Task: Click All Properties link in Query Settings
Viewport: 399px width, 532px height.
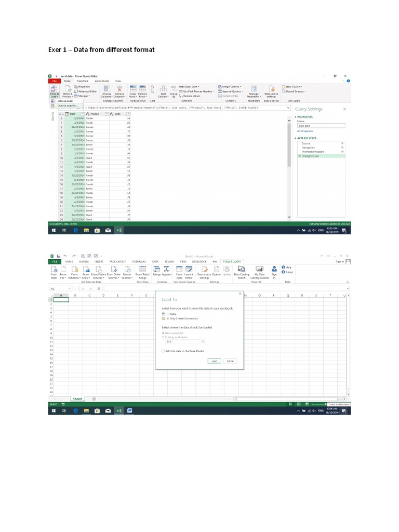Action: pos(305,131)
